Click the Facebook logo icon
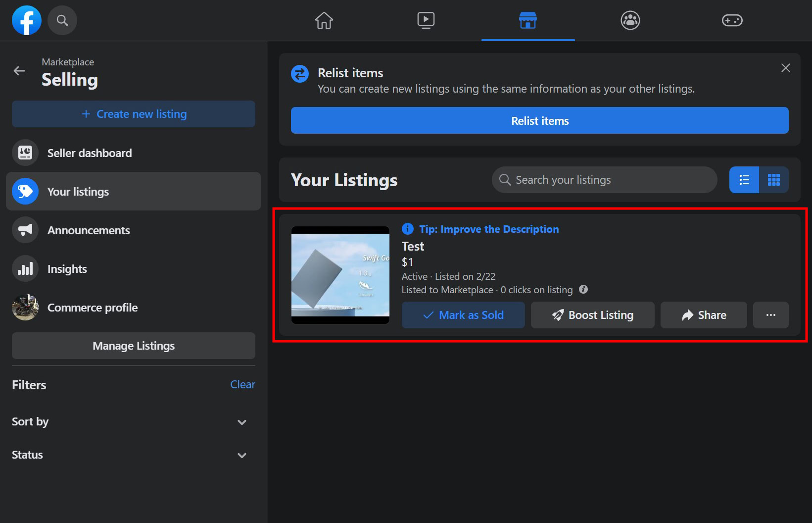The height and width of the screenshot is (523, 812). click(x=27, y=20)
